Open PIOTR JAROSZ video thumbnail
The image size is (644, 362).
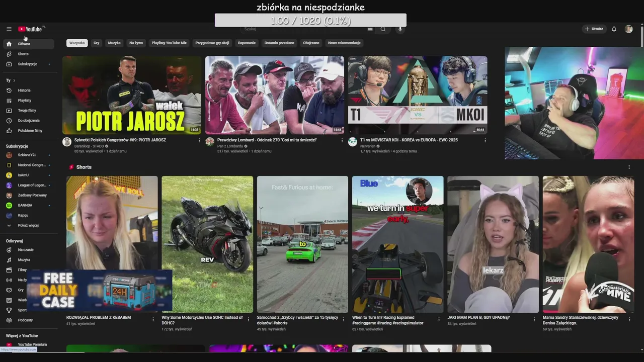132,95
